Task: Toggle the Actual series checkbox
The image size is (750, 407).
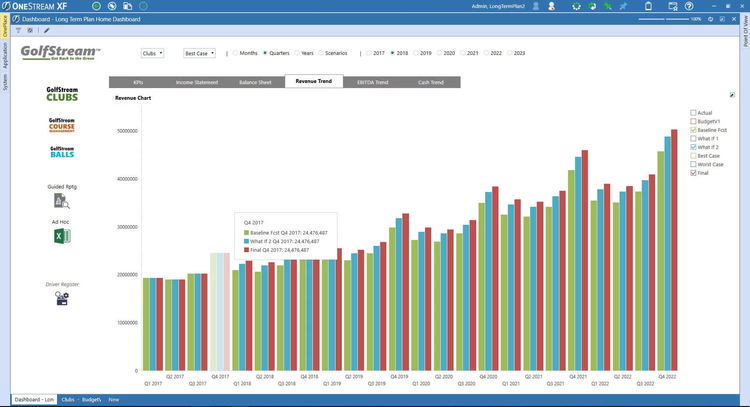Action: 693,113
